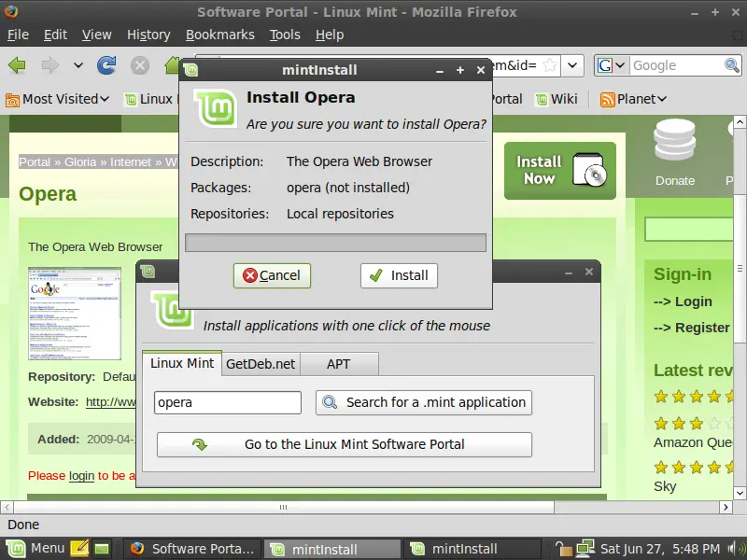Click the Install Now button on the web page
Image resolution: width=747 pixels, height=560 pixels.
tap(560, 171)
